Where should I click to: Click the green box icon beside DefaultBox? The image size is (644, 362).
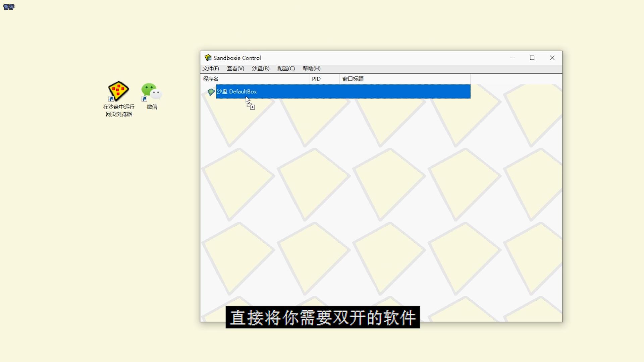tap(211, 92)
